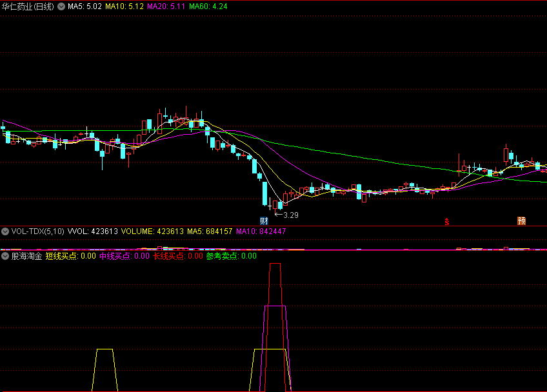Image resolution: width=547 pixels, height=392 pixels.
Task: Select the 股海淘金 indicator name
Action: [x=27, y=256]
